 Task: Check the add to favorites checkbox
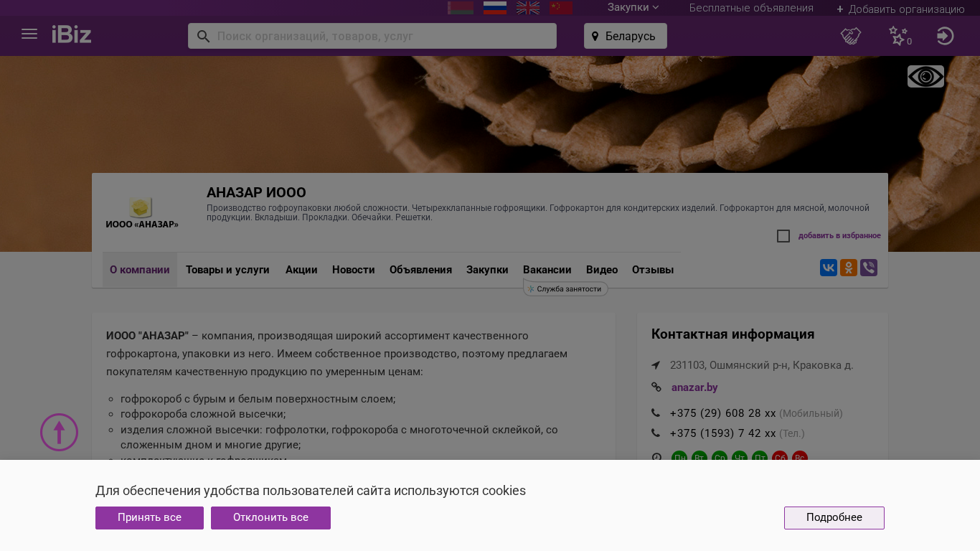(783, 236)
